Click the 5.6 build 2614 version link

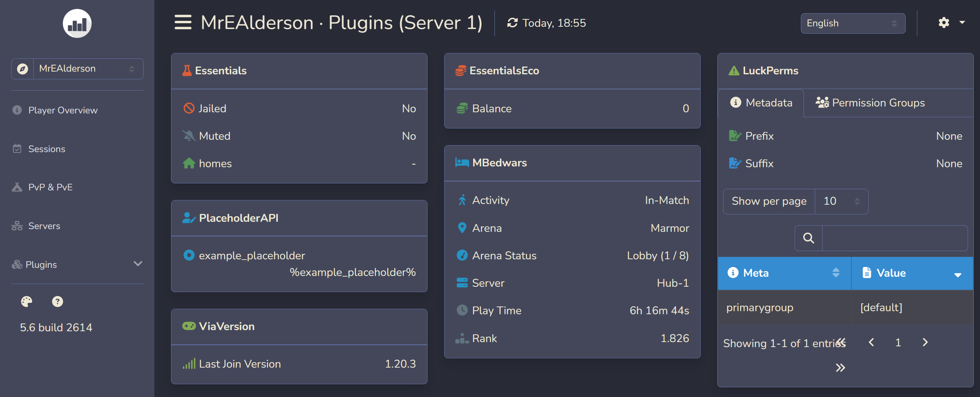(x=56, y=328)
